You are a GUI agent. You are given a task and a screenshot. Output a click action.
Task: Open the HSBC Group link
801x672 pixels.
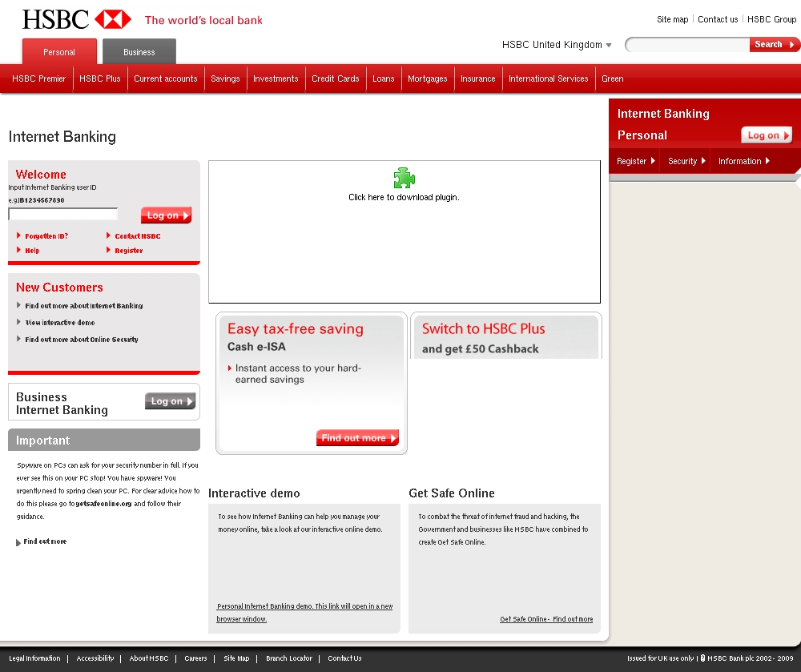click(772, 19)
